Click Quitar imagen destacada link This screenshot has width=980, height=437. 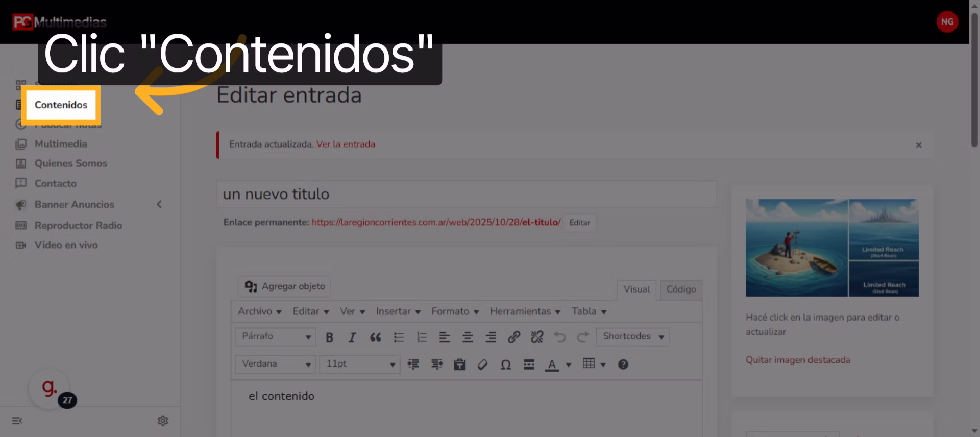tap(798, 360)
